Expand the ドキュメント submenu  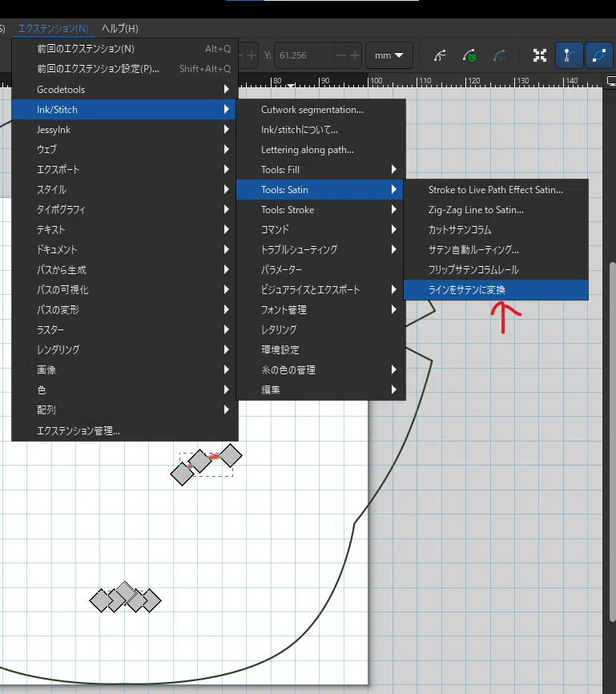(x=125, y=249)
